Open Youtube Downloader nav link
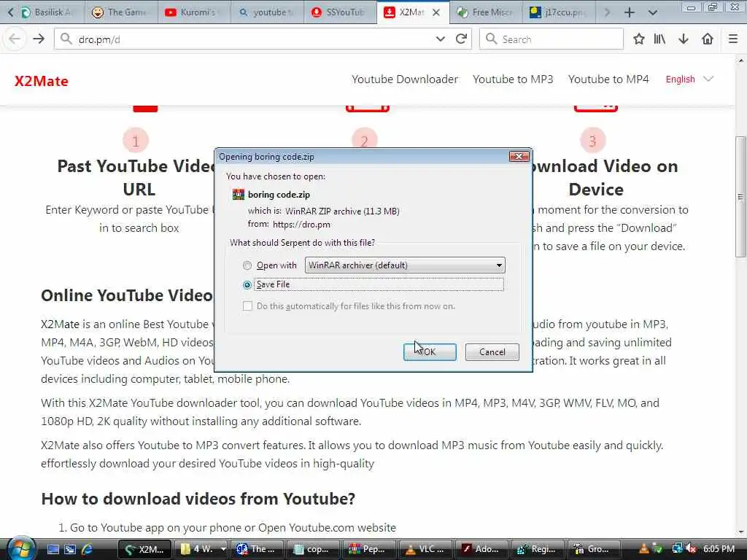Image resolution: width=747 pixels, height=560 pixels. 405,79
